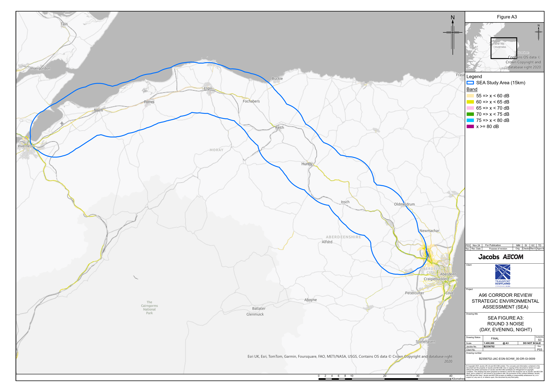Image resolution: width=555 pixels, height=392 pixels.
Task: Click the 70 to 75 dB green swatch
Action: (x=470, y=114)
